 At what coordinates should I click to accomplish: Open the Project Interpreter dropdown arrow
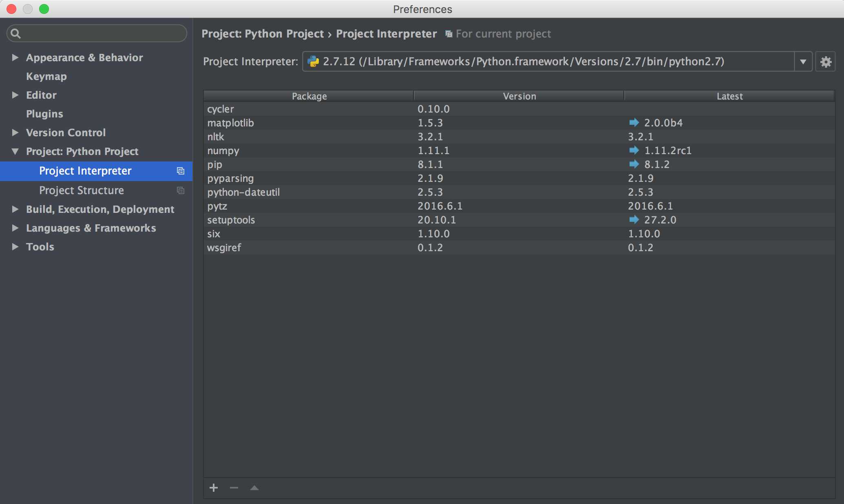(803, 62)
